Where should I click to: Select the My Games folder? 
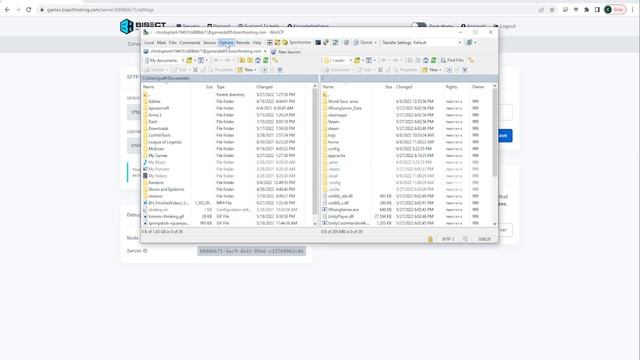[158, 156]
